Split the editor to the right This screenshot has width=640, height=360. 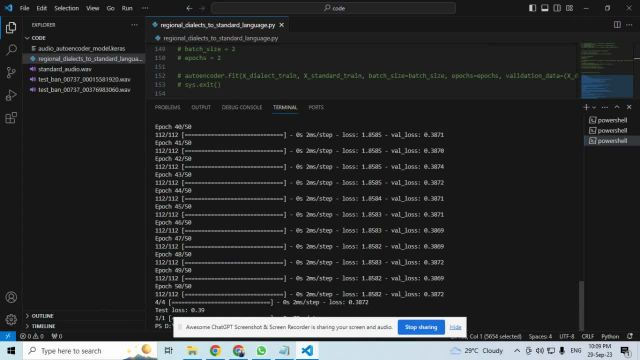[617, 25]
